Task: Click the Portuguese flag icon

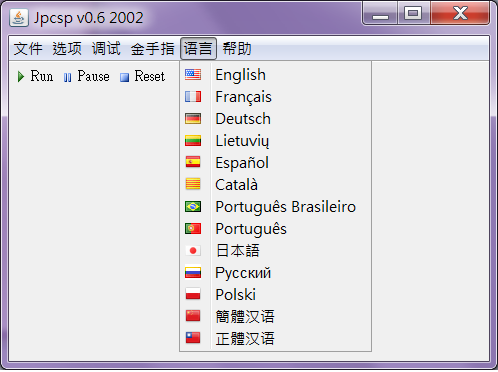Action: [193, 229]
